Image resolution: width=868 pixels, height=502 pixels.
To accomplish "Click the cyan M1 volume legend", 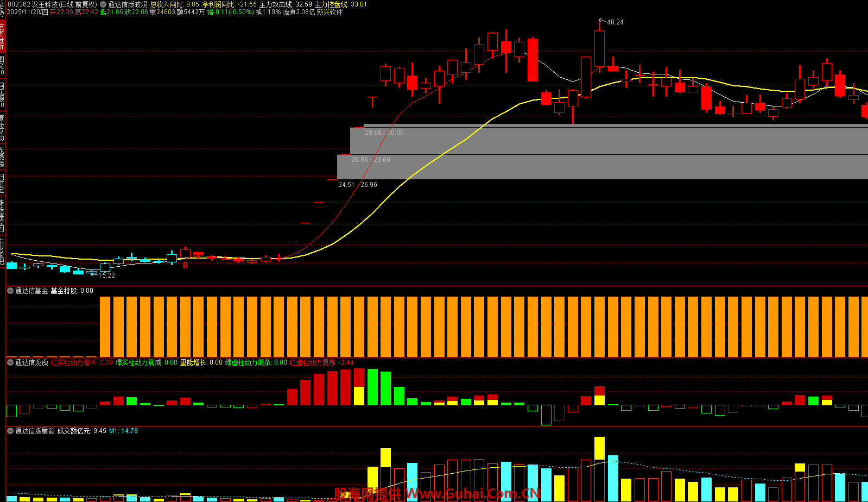I will [123, 431].
